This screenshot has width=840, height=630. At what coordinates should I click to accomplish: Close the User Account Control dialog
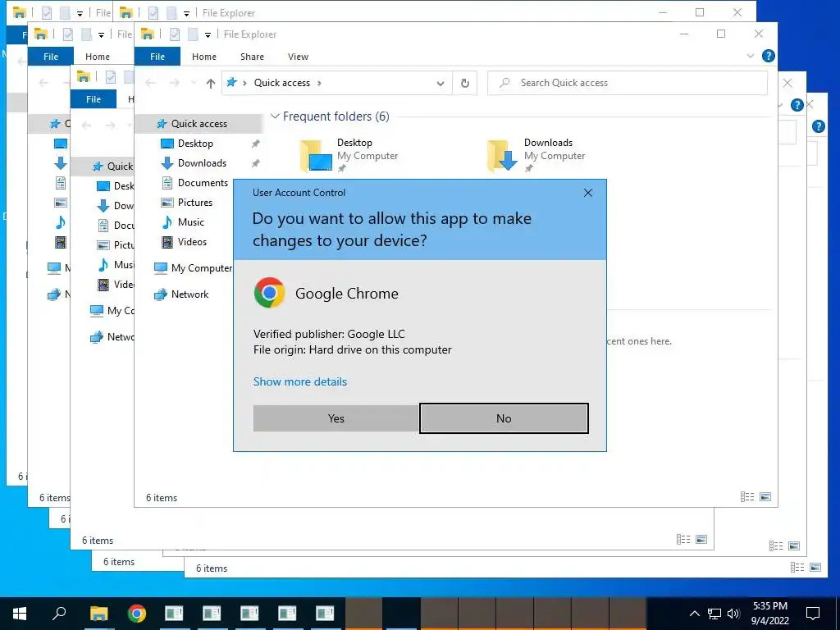pos(588,193)
